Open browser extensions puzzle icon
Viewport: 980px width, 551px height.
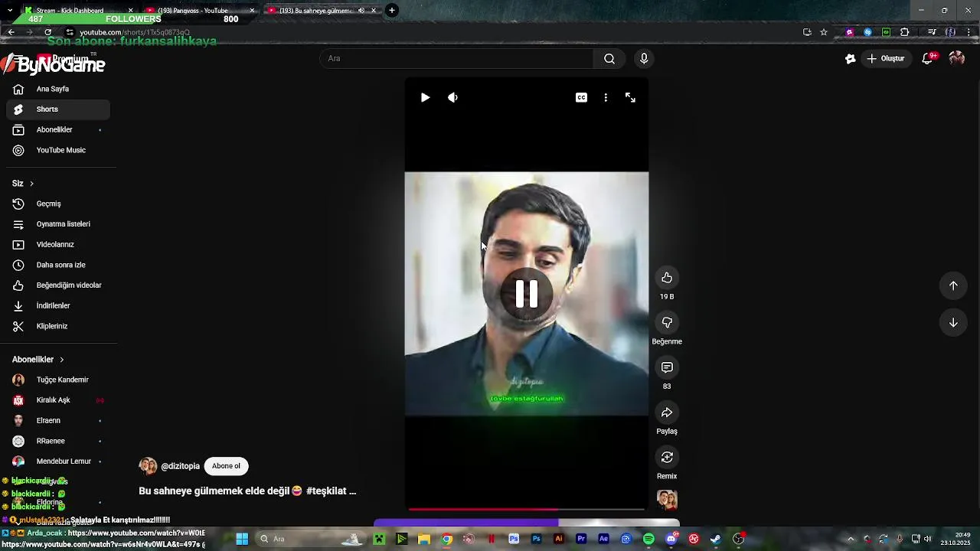click(x=905, y=32)
